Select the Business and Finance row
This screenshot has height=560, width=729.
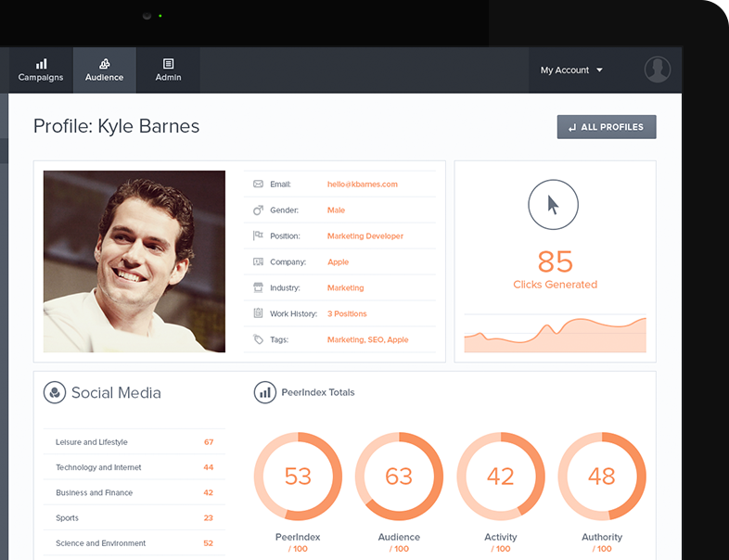click(x=134, y=492)
